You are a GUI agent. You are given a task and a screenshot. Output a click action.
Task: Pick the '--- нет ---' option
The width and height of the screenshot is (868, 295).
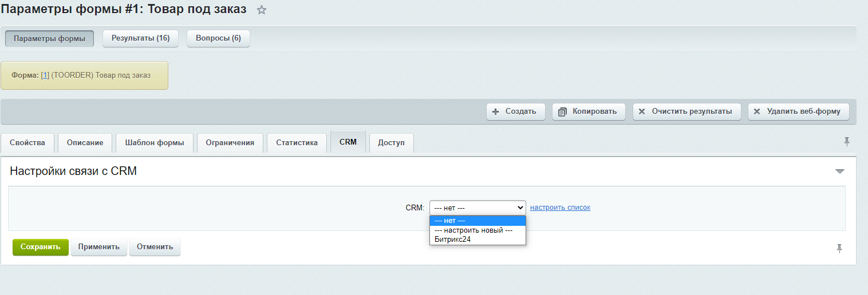pyautogui.click(x=450, y=221)
